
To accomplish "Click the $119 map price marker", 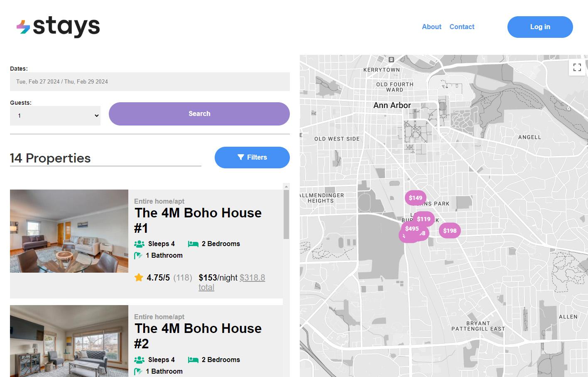I will [424, 219].
